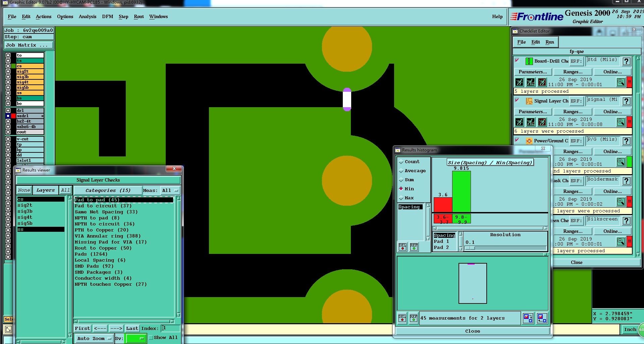Open Sv green severity dropdown

pos(136,338)
